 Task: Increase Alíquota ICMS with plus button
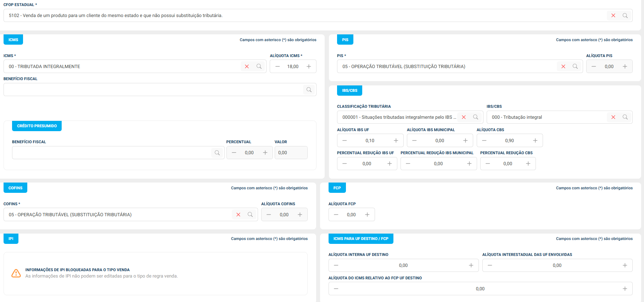pos(309,67)
